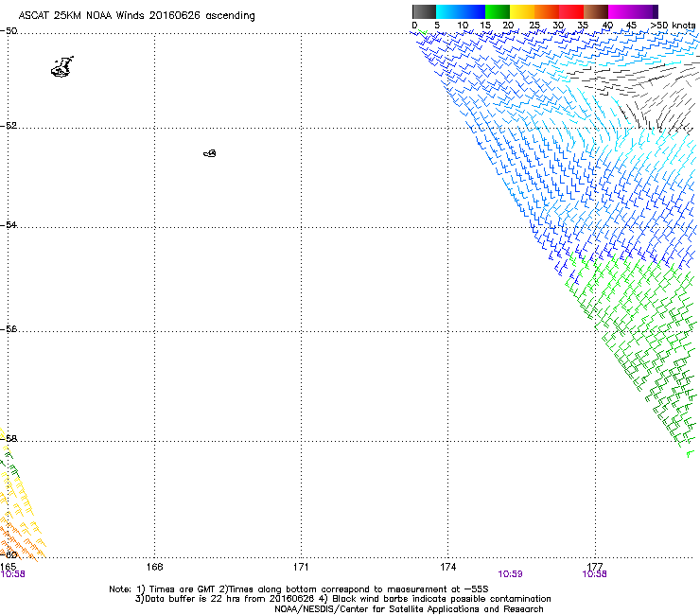This screenshot has width=700, height=615.
Task: Select the red 30-35 knots legend segment
Action: pos(571,11)
